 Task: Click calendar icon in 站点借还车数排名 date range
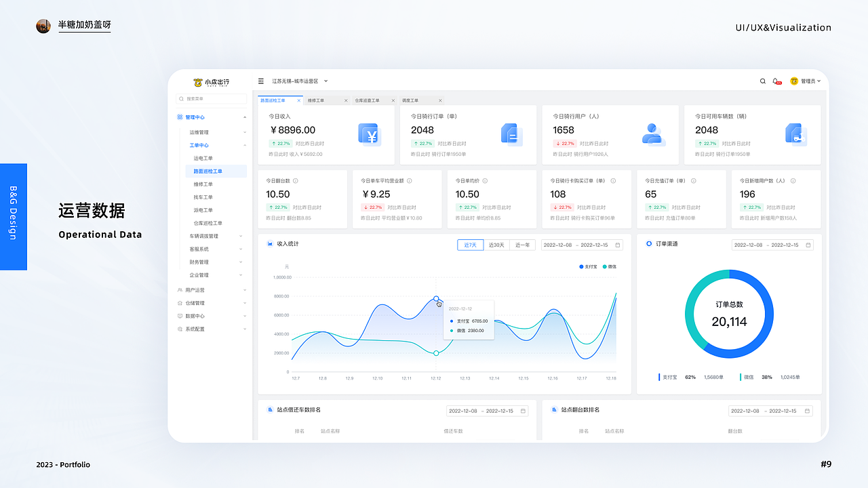(523, 411)
